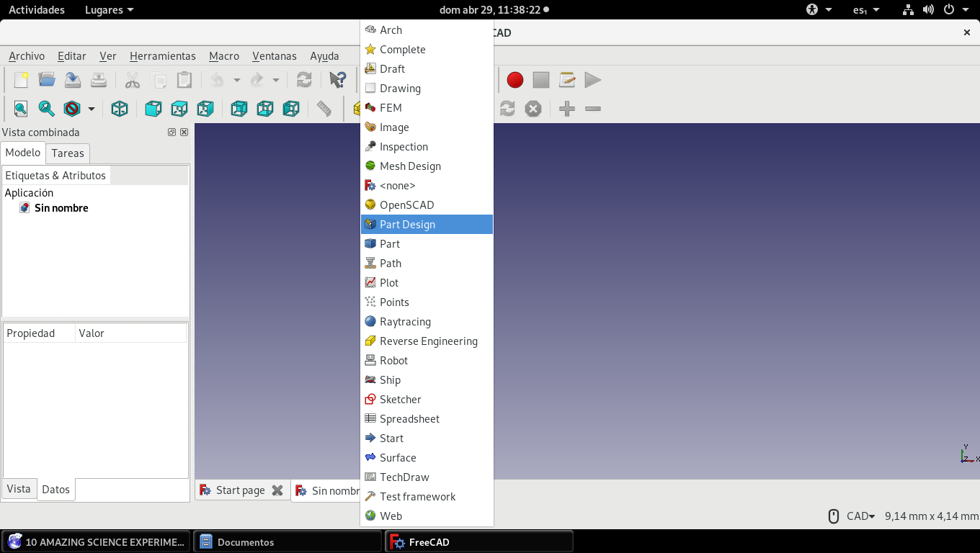Switch to the rear view
Screen dimensions: 980x553
pyautogui.click(x=239, y=109)
